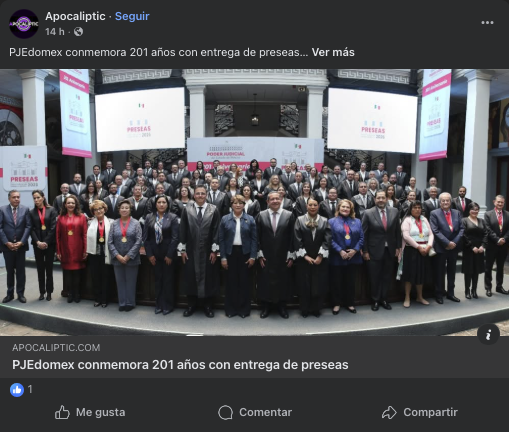This screenshot has height=432, width=509.
Task: Click the globe public audience icon
Action: (78, 32)
